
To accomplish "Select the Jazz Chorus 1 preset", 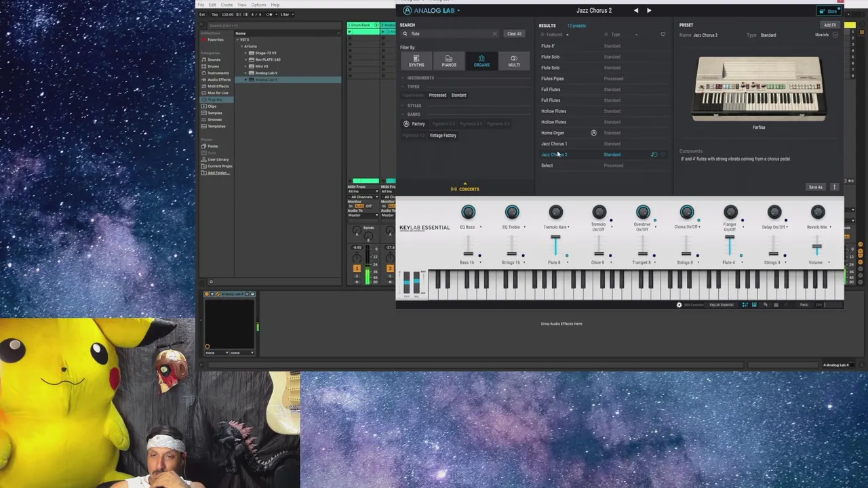I will click(604, 144).
